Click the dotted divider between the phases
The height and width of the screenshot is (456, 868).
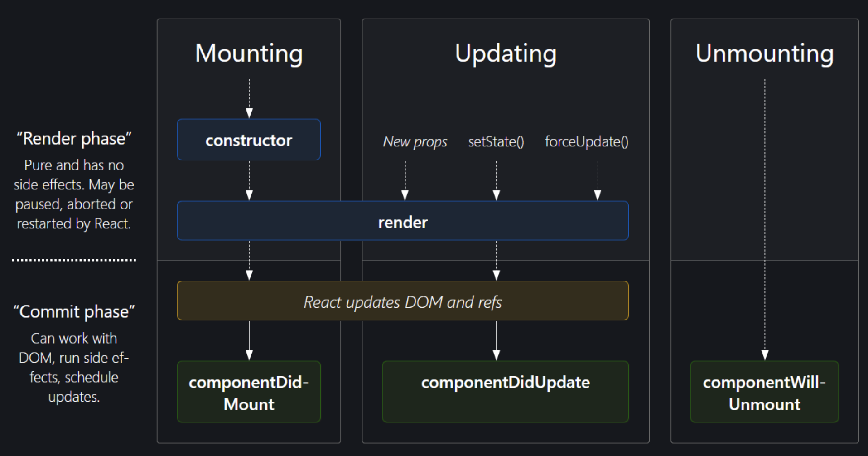pyautogui.click(x=74, y=260)
